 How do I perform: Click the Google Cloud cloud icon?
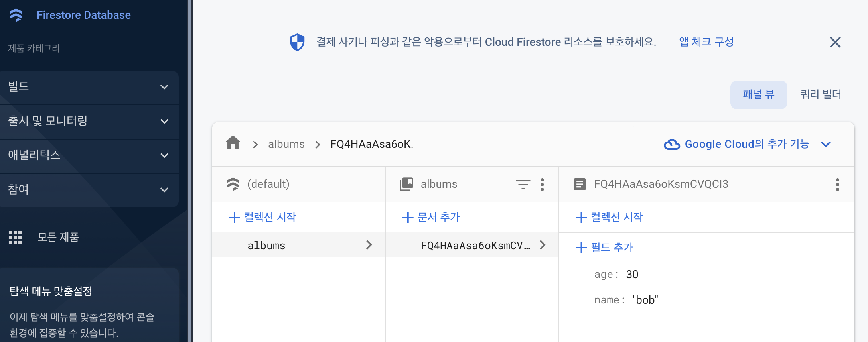point(672,144)
